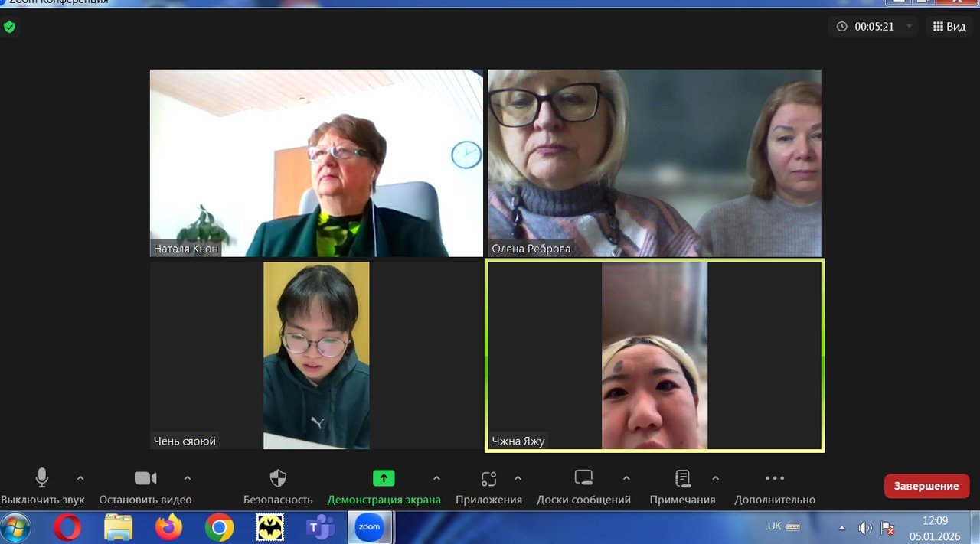Open the More (Дополнительно) three-dots menu
The image size is (980, 544).
pyautogui.click(x=775, y=479)
